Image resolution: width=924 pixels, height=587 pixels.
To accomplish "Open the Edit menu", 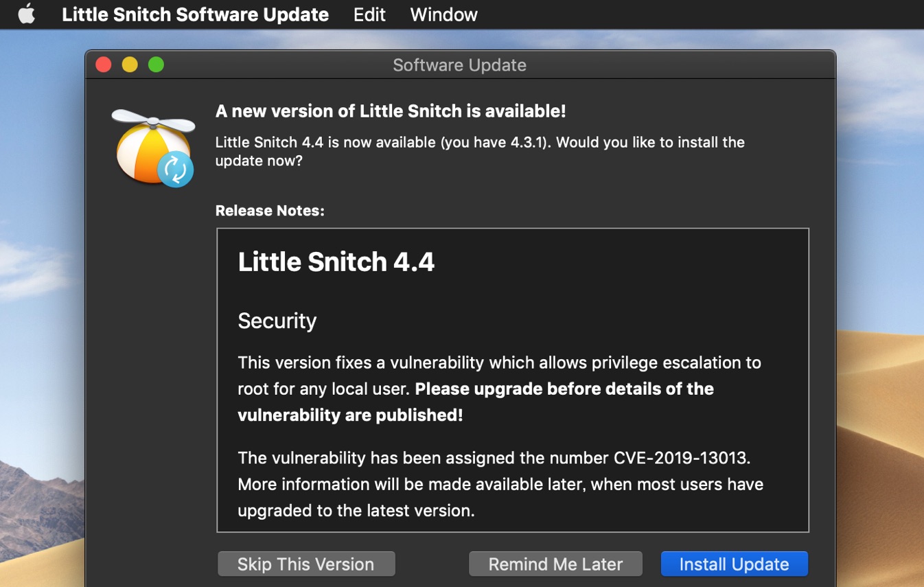I will point(369,14).
